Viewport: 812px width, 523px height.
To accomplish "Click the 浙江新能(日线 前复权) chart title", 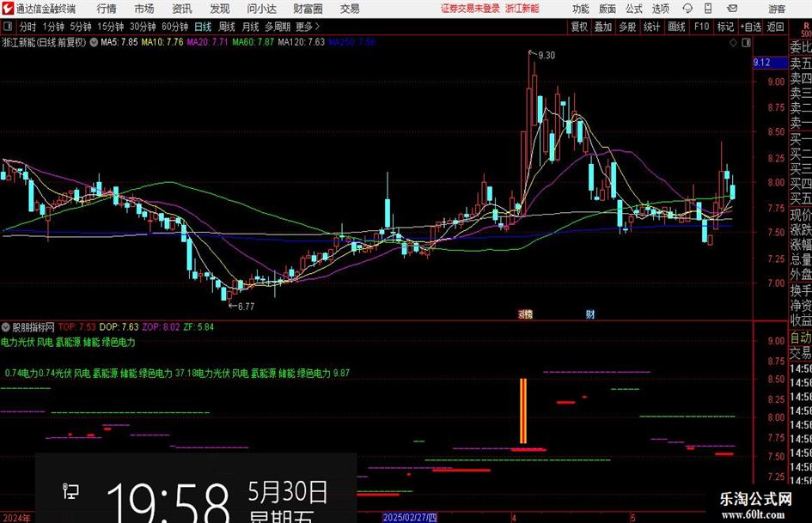I will [x=44, y=42].
